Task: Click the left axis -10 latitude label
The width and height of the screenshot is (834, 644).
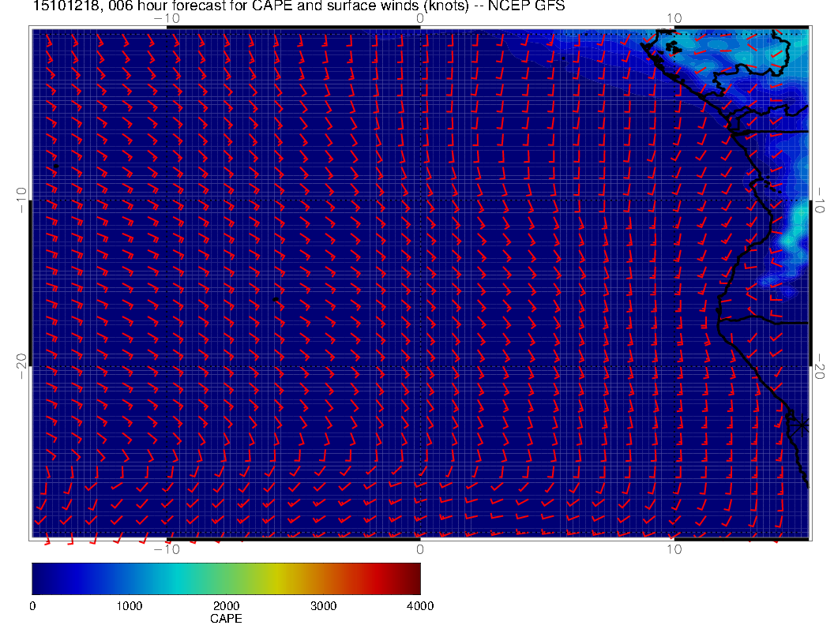Action: pos(19,199)
